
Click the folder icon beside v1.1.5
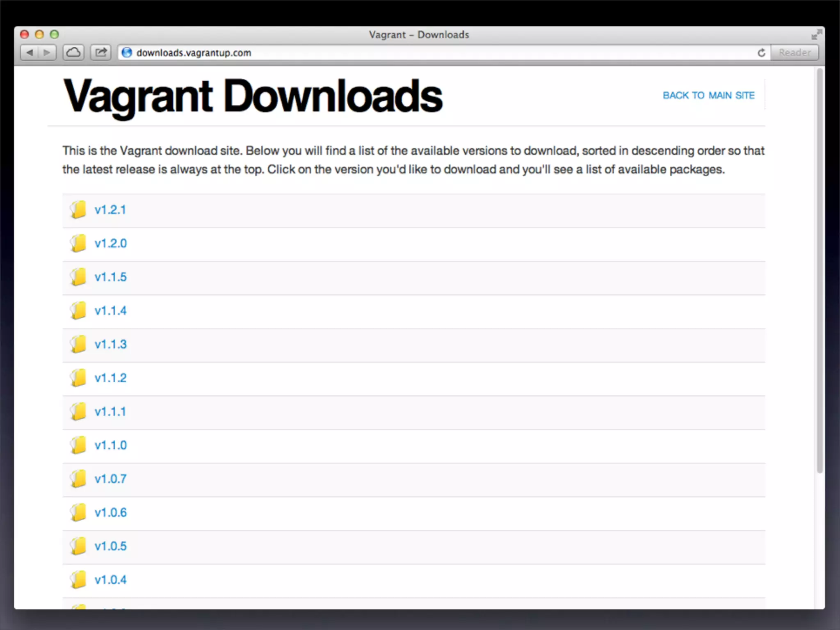pos(78,277)
